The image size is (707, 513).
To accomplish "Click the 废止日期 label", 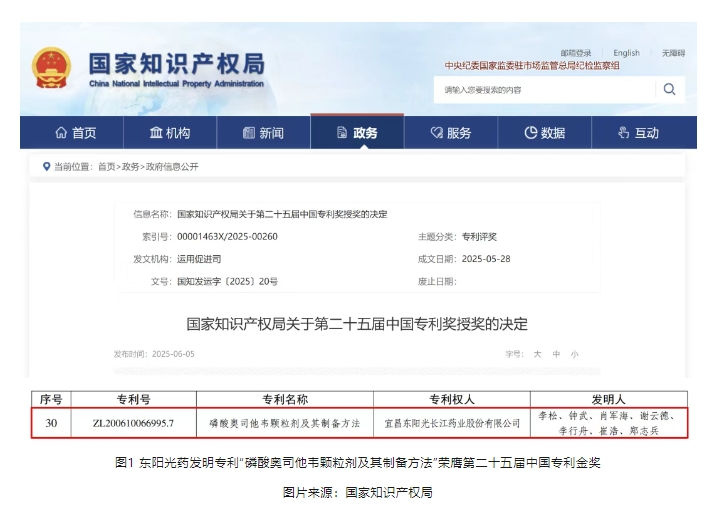I will 437,282.
